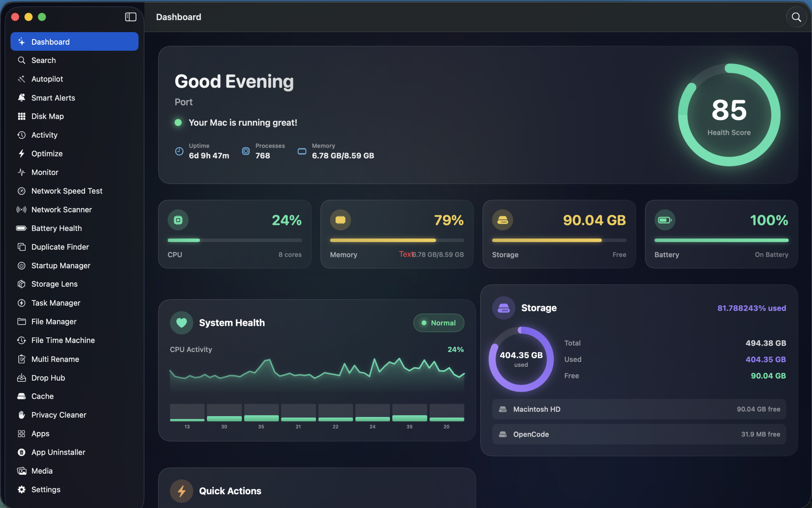This screenshot has height=508, width=812.
Task: Open Settings at sidebar bottom
Action: tap(75, 490)
